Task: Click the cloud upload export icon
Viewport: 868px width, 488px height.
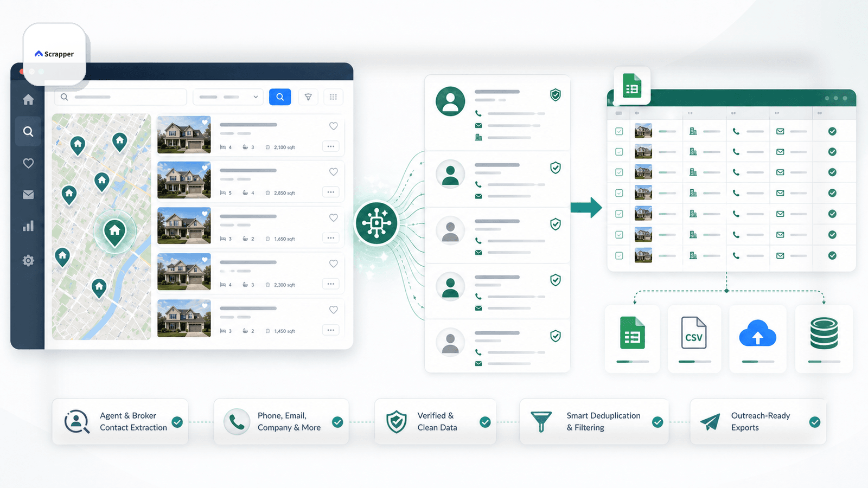Action: click(x=758, y=333)
